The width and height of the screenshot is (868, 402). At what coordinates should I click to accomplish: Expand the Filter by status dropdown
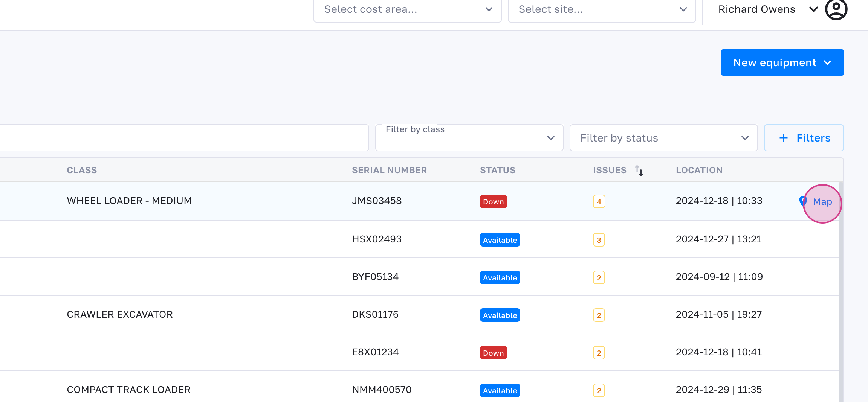tap(663, 138)
